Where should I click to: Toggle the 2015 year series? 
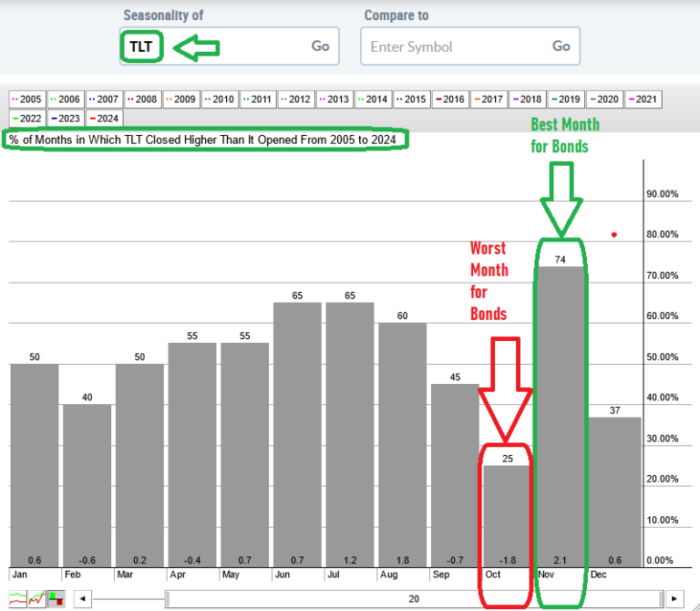(412, 99)
